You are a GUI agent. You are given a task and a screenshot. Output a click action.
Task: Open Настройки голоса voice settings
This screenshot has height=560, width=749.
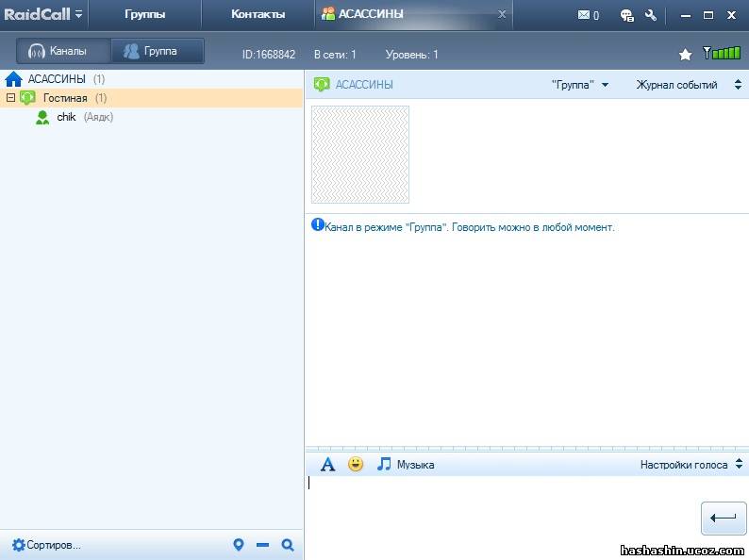point(684,465)
